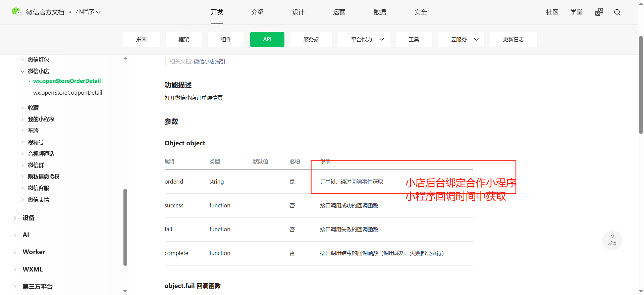This screenshot has height=295, width=644.
Task: Expand the 我的小程序 sidebar section
Action: click(x=22, y=119)
